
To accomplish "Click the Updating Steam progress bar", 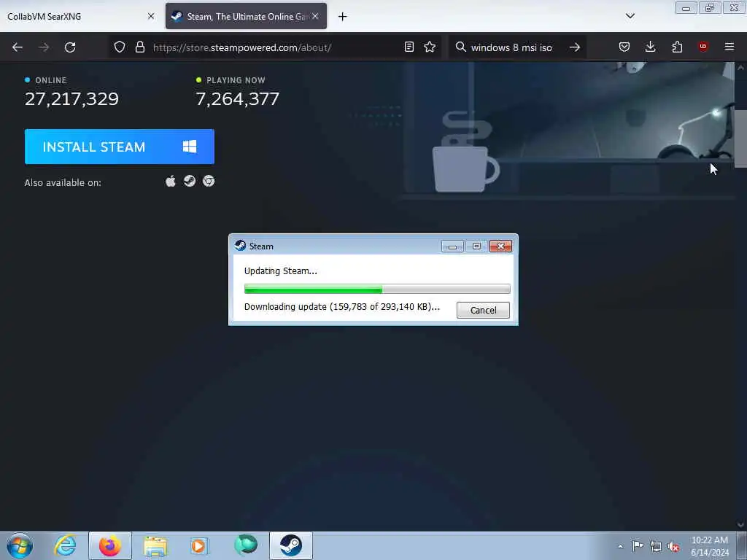I will coord(377,289).
